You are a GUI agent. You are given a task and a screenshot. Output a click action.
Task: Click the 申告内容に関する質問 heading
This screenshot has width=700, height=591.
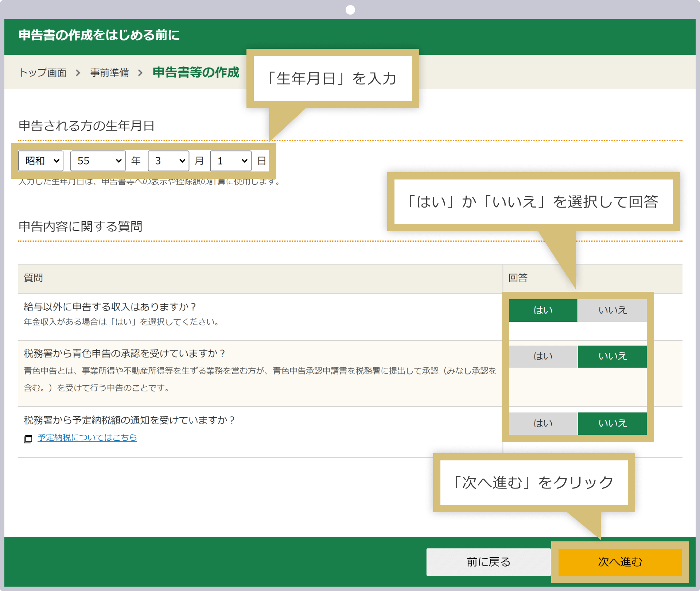(81, 227)
